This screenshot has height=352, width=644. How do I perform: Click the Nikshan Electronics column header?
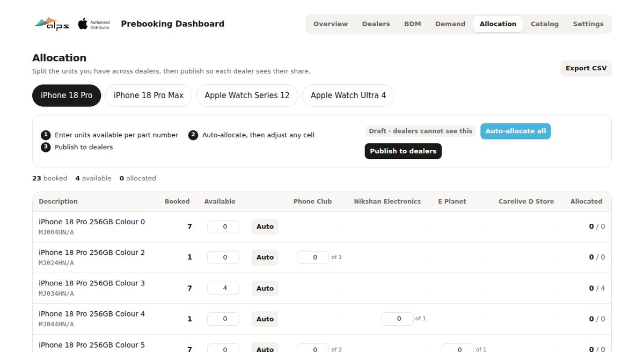pos(387,202)
